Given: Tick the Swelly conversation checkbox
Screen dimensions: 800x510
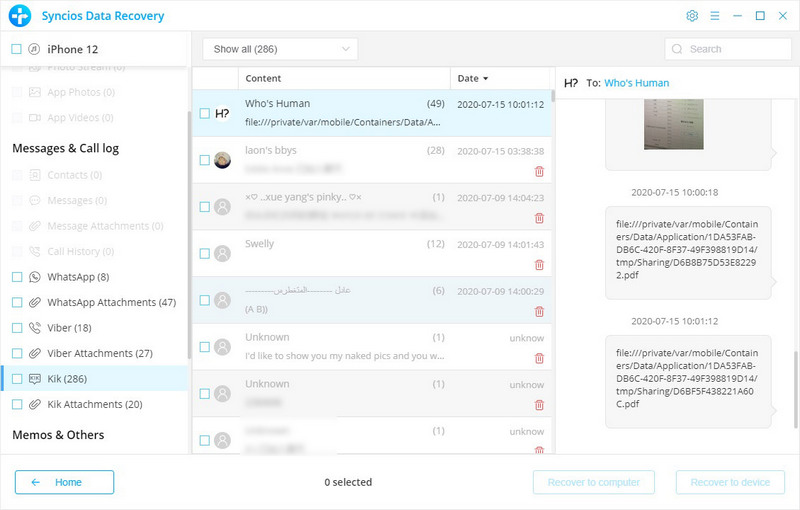Looking at the screenshot, I should (205, 253).
